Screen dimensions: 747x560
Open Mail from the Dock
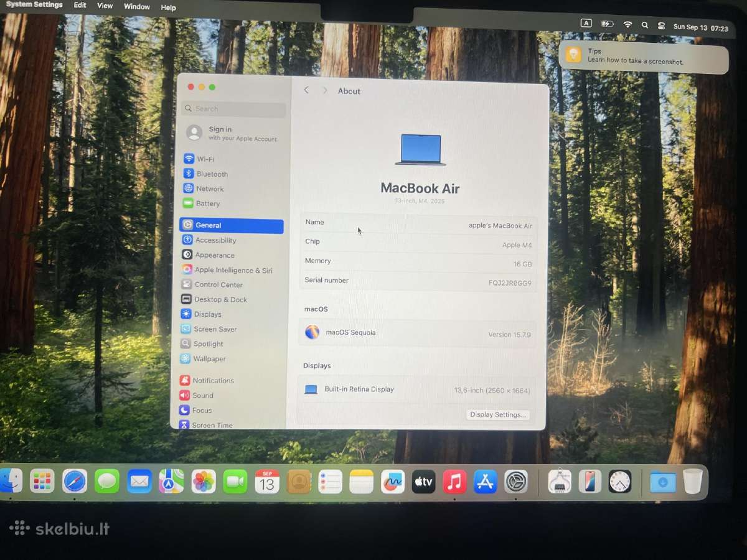pos(139,481)
